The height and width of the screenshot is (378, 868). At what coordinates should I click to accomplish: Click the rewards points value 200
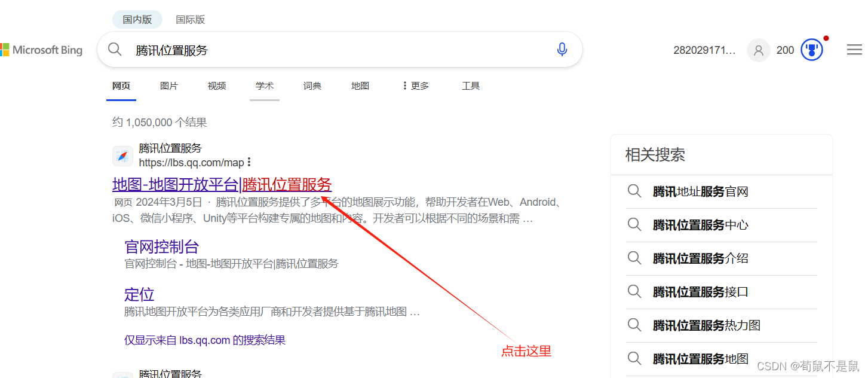(785, 50)
